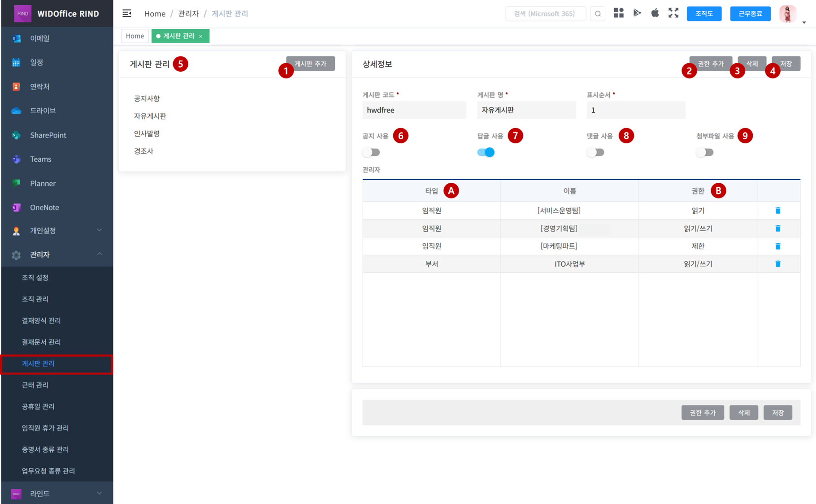816x504 pixels.
Task: Toggle fullscreen with the expand icon
Action: point(673,13)
